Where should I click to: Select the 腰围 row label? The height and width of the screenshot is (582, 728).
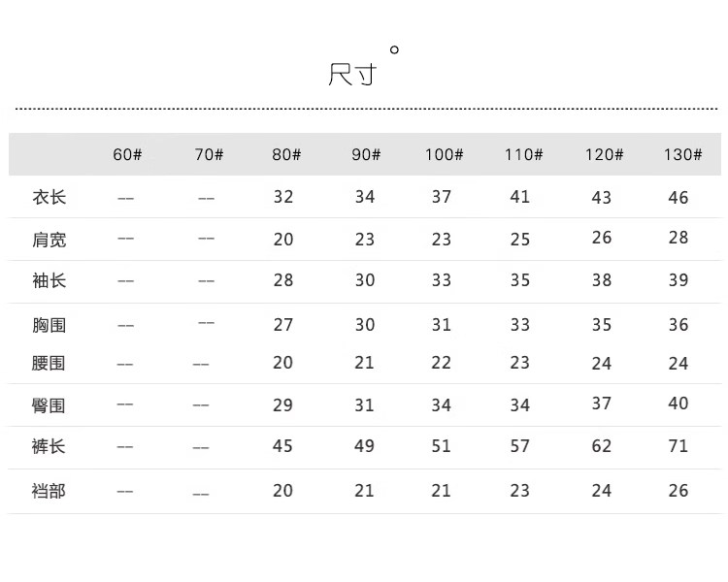click(50, 363)
